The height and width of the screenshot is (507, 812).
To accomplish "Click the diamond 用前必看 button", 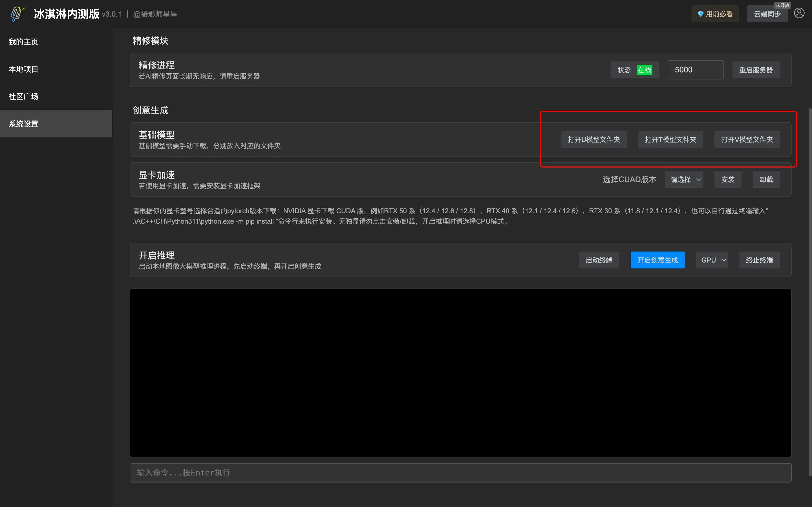I will (715, 14).
